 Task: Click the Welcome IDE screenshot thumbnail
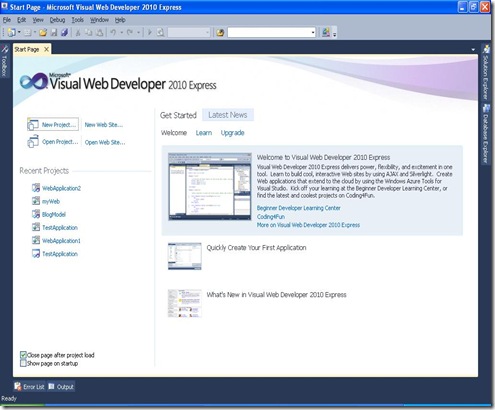pyautogui.click(x=210, y=186)
